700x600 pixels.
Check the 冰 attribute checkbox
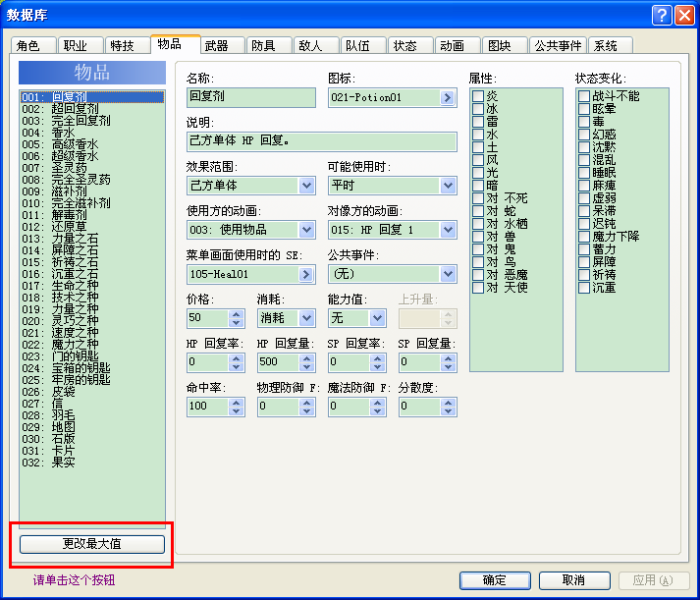pyautogui.click(x=478, y=108)
